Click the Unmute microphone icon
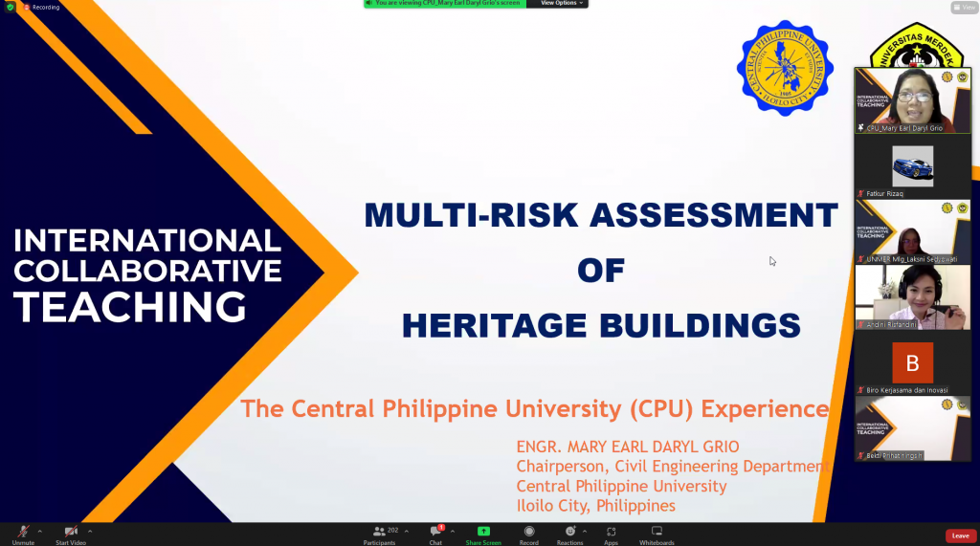The height and width of the screenshot is (546, 980). click(x=23, y=532)
